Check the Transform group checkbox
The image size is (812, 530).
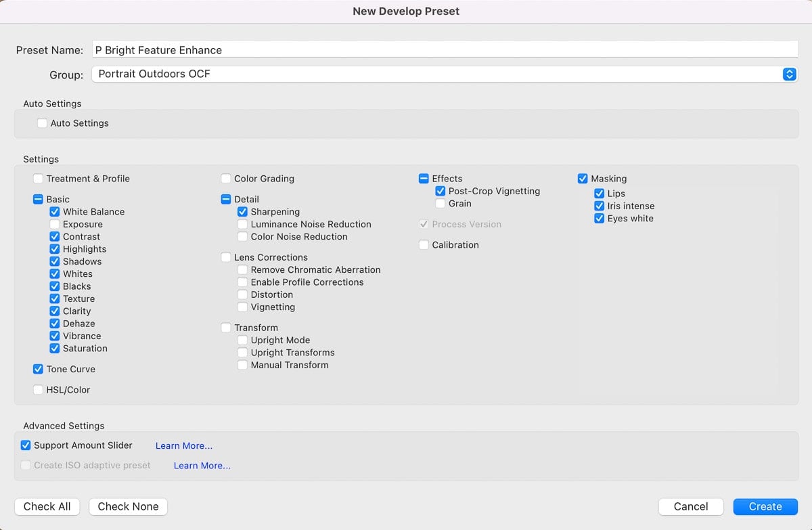tap(226, 328)
